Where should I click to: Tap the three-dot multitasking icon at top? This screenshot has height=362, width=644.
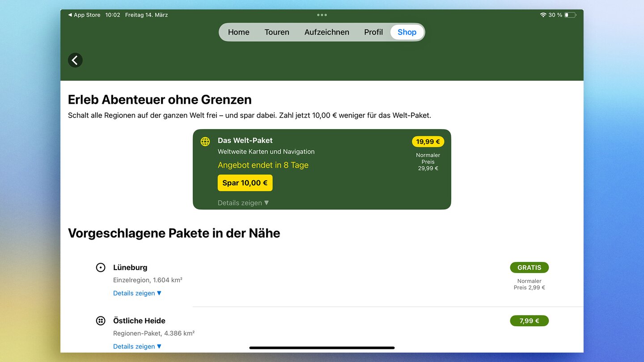coord(322,15)
